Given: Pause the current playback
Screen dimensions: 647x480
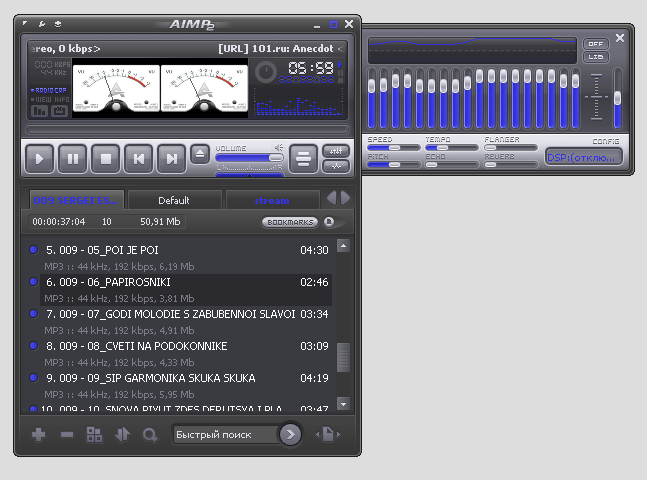Looking at the screenshot, I should [x=71, y=157].
